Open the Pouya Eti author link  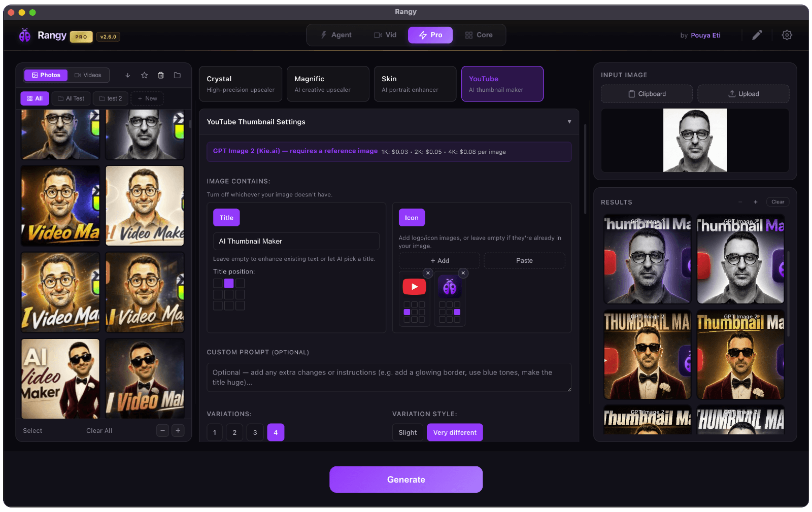coord(705,36)
